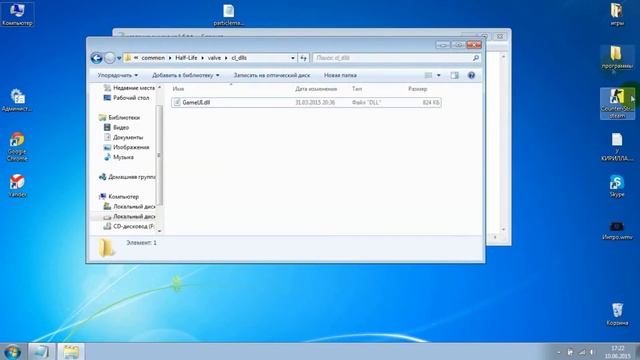Open the address bar history dropdown arrow
Viewport: 640px width, 360px height.
tap(293, 58)
